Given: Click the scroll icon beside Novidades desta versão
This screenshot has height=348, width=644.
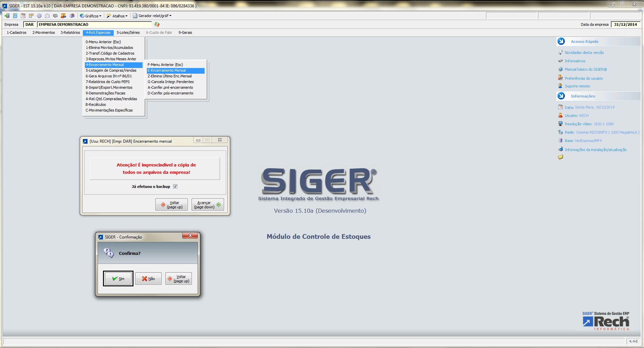Looking at the screenshot, I should (x=560, y=52).
